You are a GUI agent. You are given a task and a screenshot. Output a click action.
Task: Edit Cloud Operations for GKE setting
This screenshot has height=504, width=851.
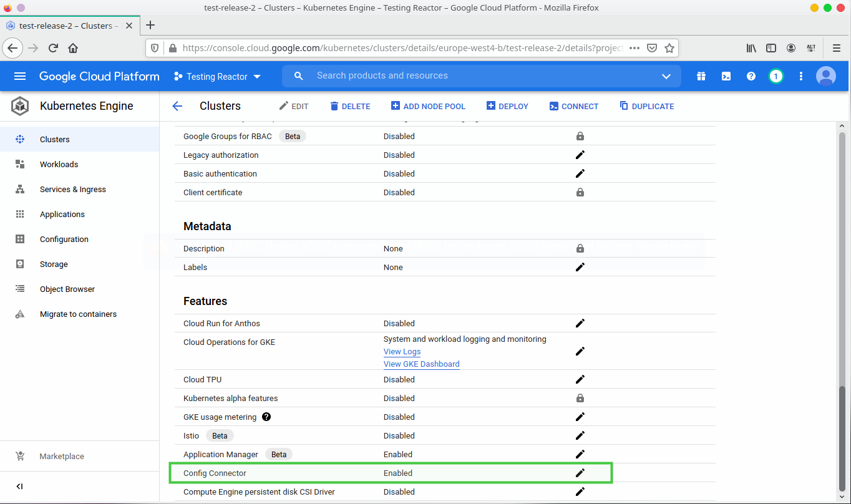coord(580,351)
